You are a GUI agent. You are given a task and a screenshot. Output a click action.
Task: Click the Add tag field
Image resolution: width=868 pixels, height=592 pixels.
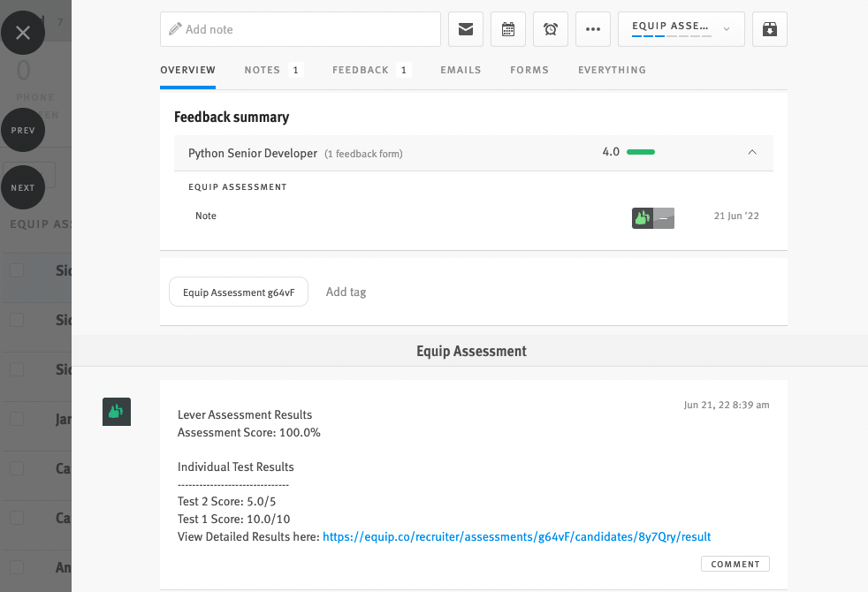346,291
